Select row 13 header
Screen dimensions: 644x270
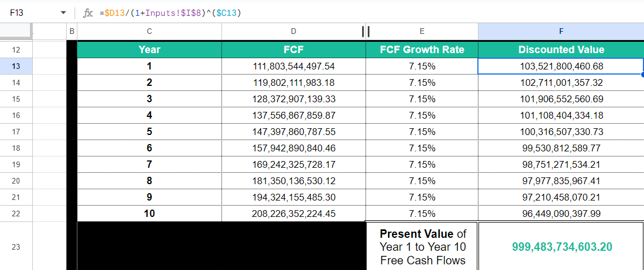[16, 66]
